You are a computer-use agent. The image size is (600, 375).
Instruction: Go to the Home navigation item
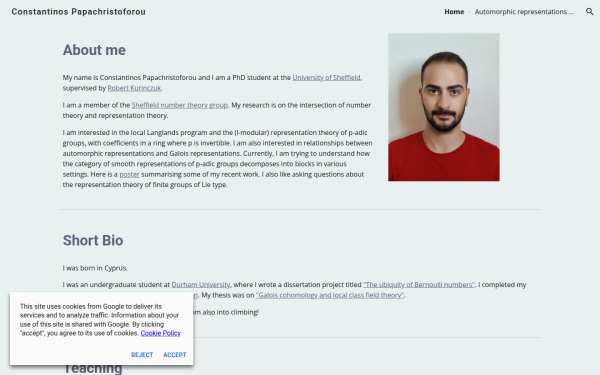coord(454,12)
